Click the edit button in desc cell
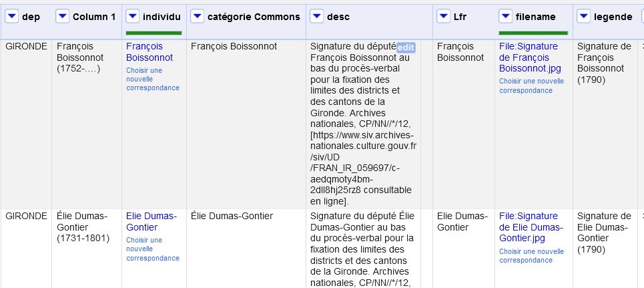Viewport: 644px width, 288px height. [406, 47]
